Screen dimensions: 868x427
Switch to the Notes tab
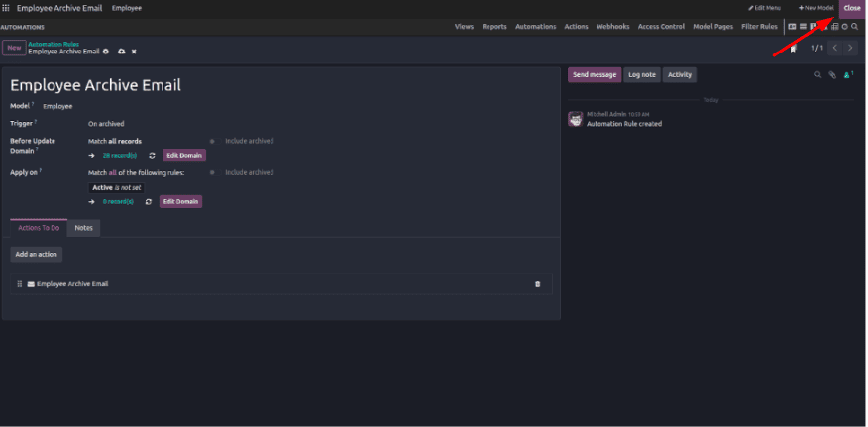[83, 228]
